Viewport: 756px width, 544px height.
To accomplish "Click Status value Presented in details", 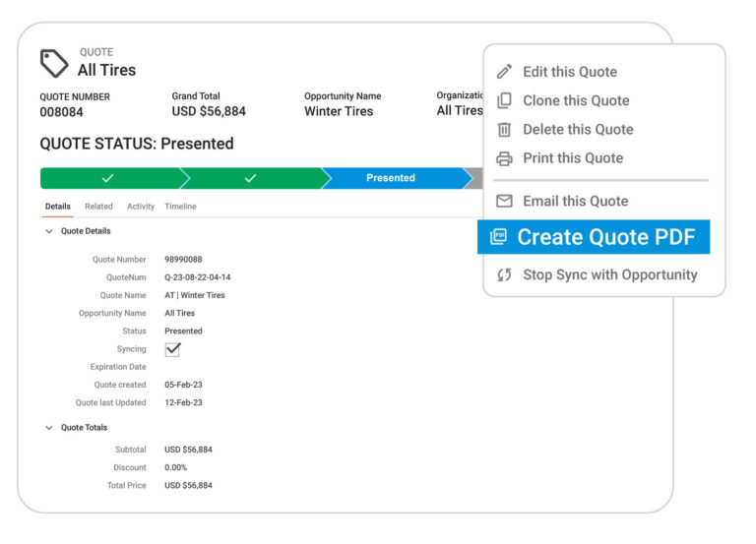I will pyautogui.click(x=183, y=332).
